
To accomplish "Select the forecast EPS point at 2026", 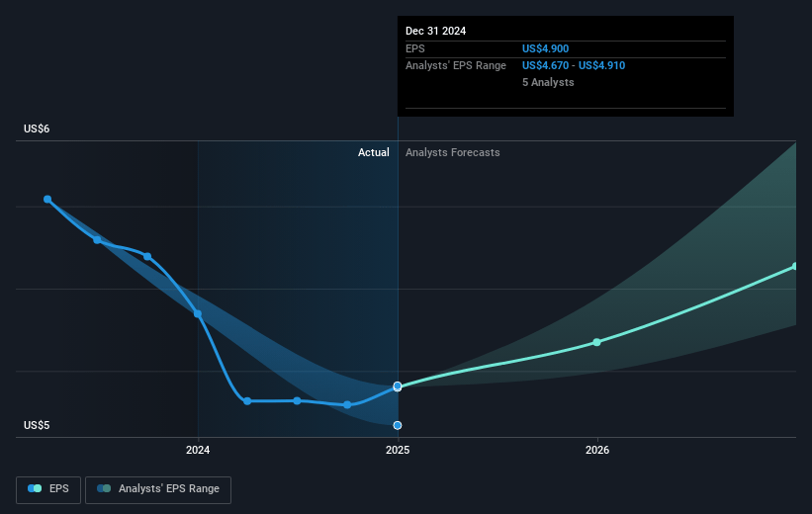I will (x=596, y=342).
